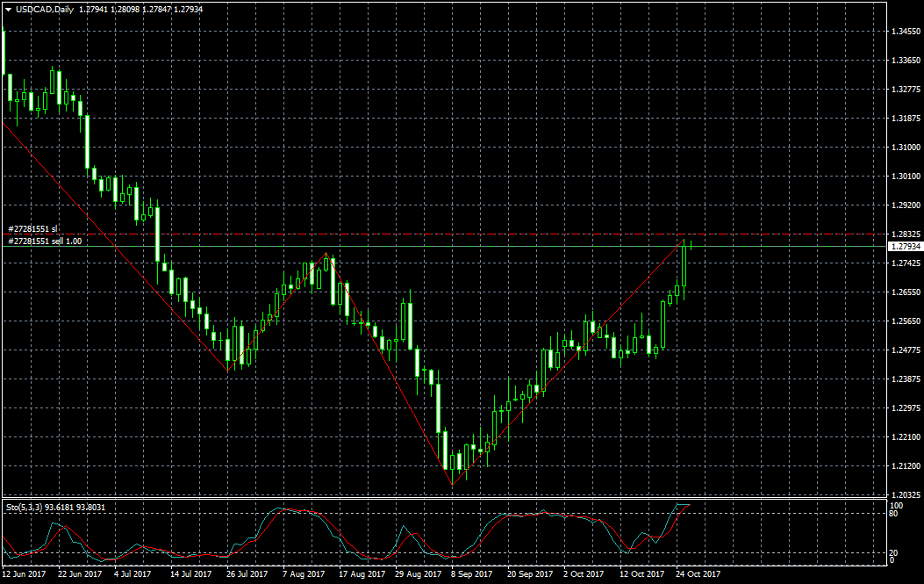Click stochastic level 20 on the scale
Image resolution: width=924 pixels, height=584 pixels.
(x=895, y=552)
